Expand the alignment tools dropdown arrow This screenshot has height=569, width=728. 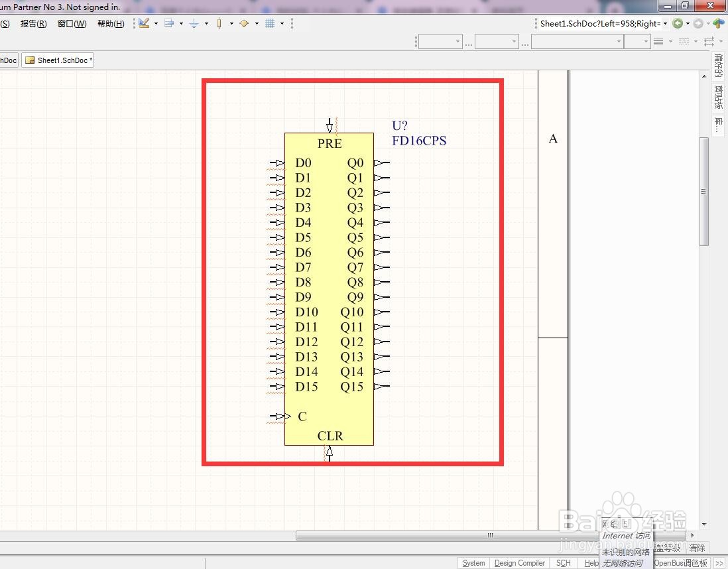click(181, 23)
